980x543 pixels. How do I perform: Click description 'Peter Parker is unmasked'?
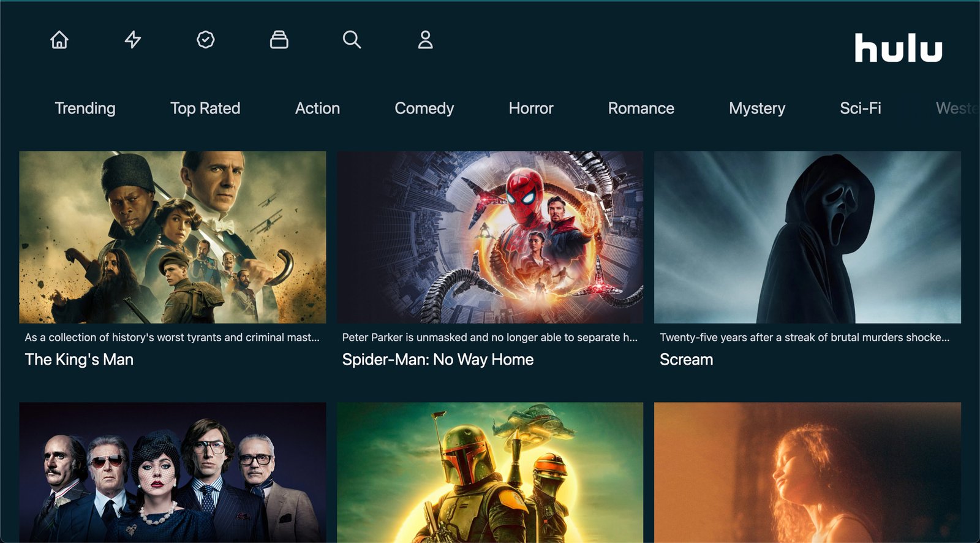(489, 338)
